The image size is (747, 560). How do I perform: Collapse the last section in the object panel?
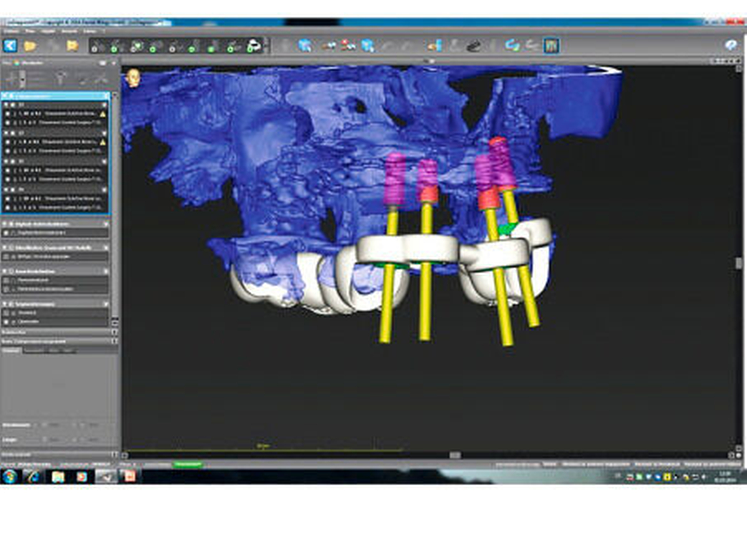pyautogui.click(x=5, y=304)
